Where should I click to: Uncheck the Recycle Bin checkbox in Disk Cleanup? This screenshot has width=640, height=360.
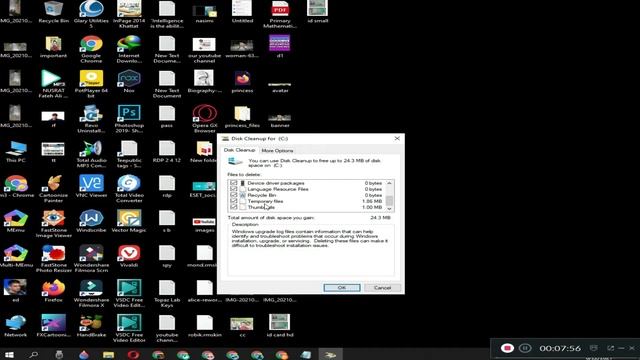click(233, 195)
